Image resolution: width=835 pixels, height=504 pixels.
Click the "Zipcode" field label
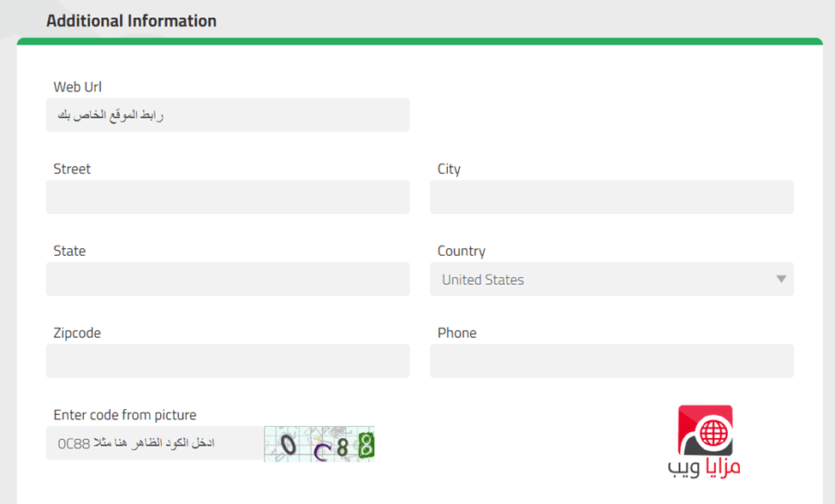pyautogui.click(x=77, y=333)
